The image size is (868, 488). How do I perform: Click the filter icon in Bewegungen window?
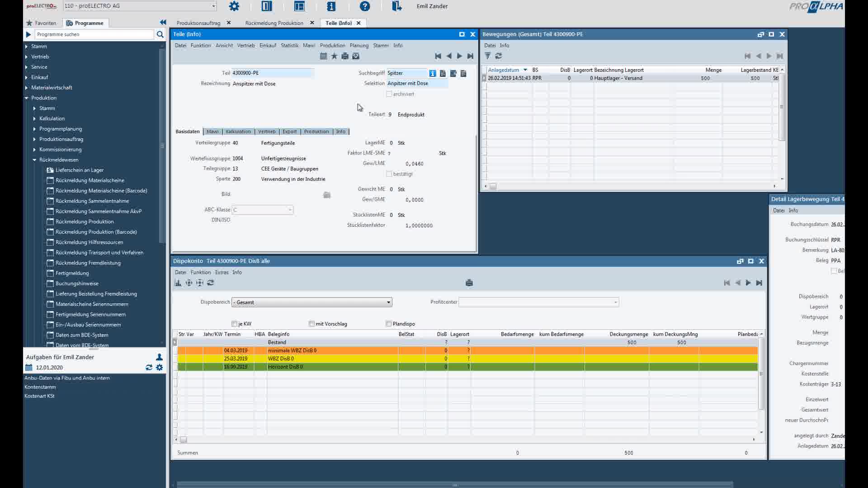487,56
